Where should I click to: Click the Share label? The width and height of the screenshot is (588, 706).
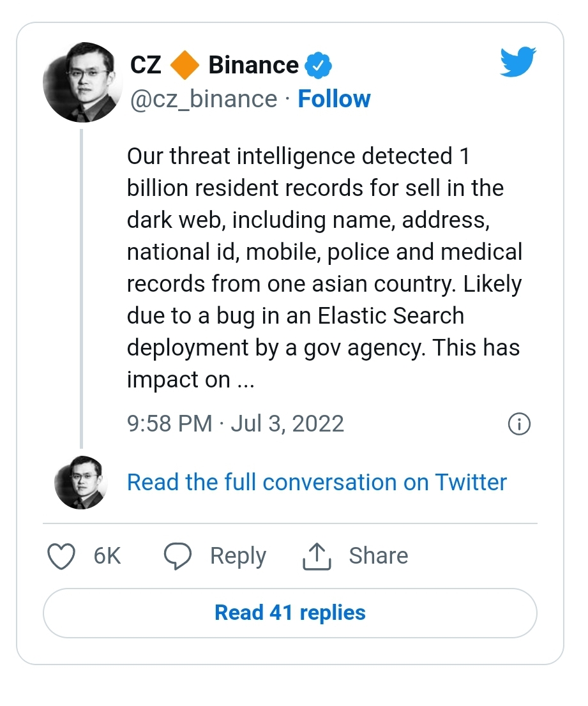pyautogui.click(x=378, y=555)
